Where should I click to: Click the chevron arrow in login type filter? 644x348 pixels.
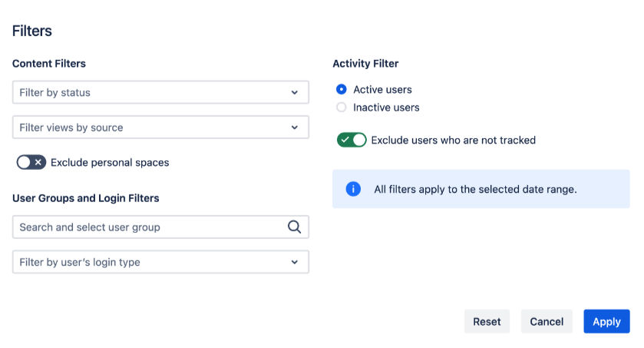tap(295, 262)
